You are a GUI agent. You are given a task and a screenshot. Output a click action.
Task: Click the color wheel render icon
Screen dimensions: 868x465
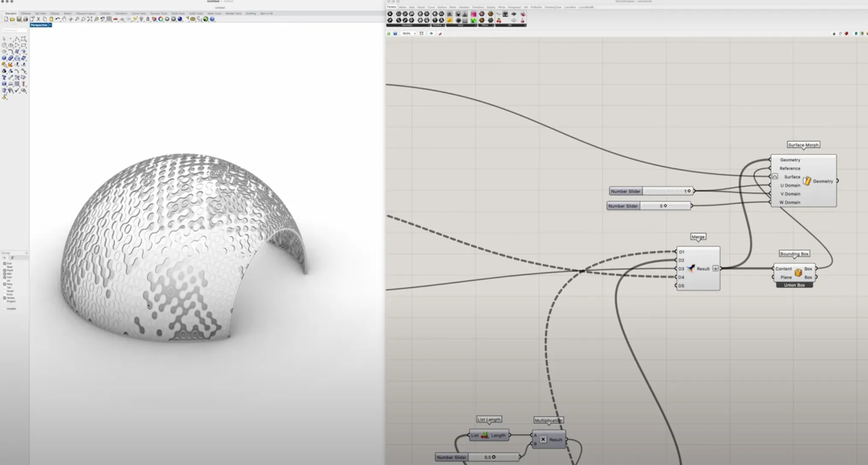click(x=161, y=19)
